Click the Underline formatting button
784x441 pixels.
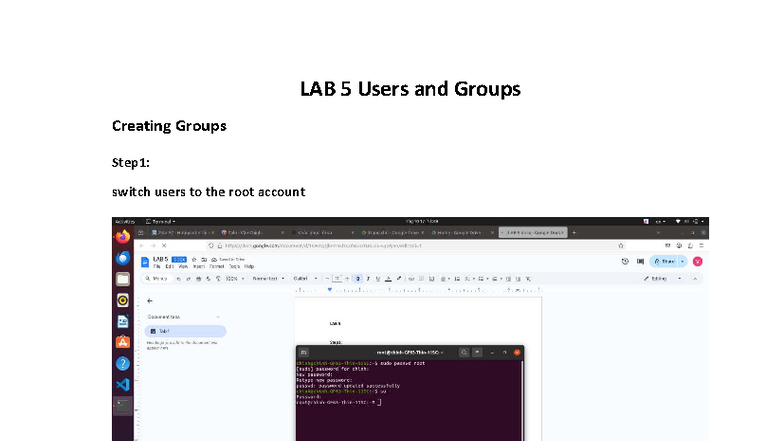pos(378,278)
